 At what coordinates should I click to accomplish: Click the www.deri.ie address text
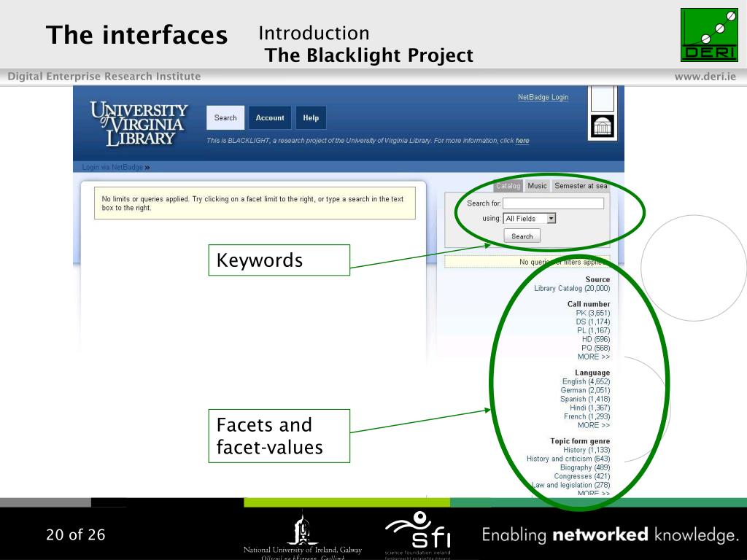(705, 77)
